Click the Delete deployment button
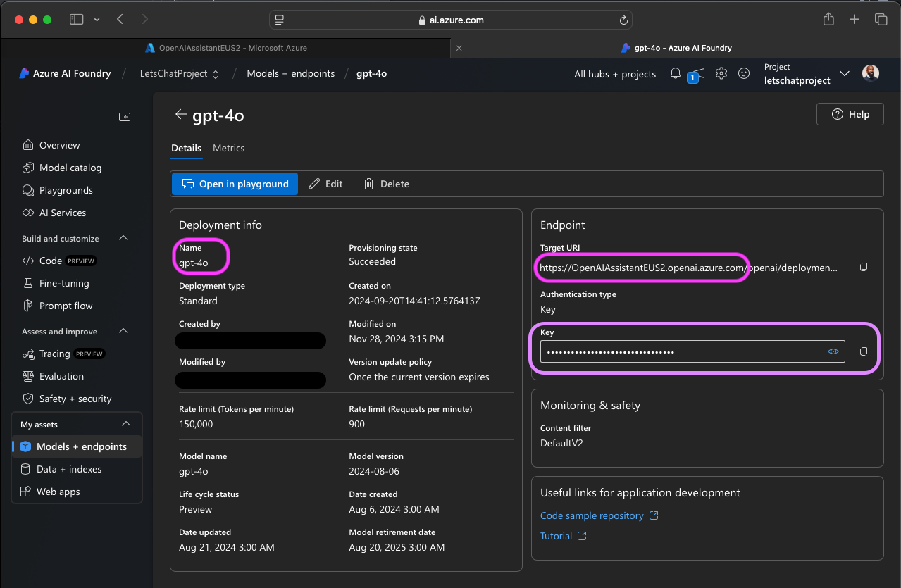 point(386,184)
